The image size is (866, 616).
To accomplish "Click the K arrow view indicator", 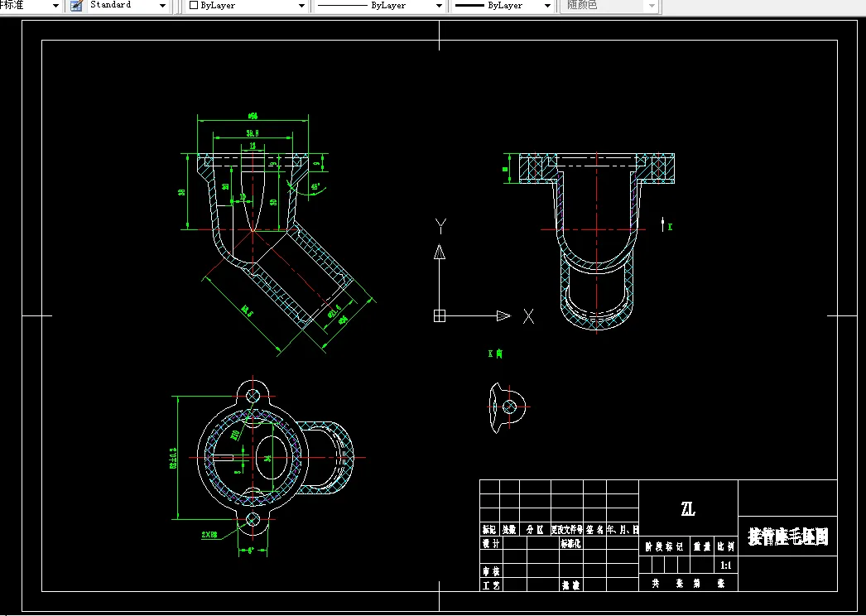I will [x=666, y=225].
